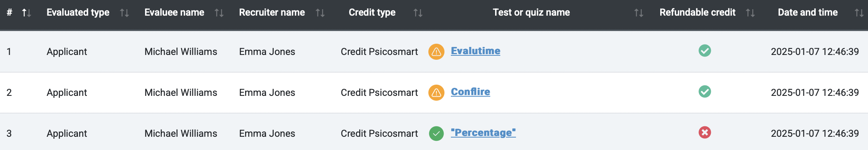Open the "Percentage" test link

tap(483, 133)
